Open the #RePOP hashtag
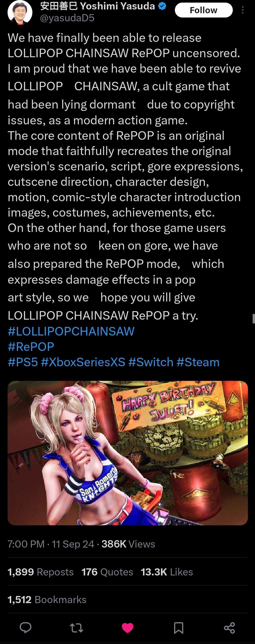 31,347
